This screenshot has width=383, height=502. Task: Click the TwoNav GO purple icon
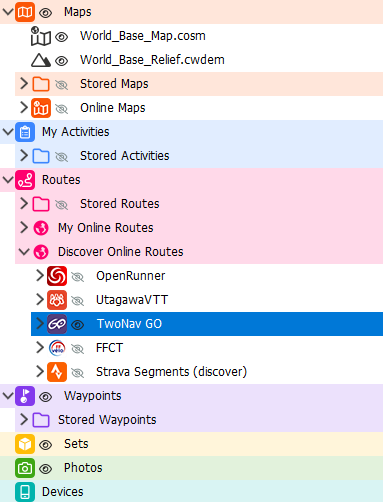click(x=57, y=324)
